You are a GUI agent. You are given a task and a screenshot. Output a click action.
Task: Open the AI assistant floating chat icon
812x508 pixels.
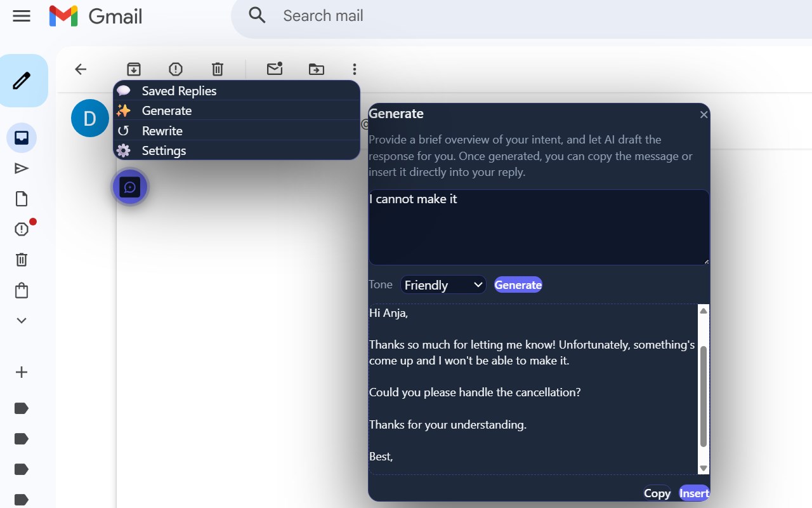[131, 187]
